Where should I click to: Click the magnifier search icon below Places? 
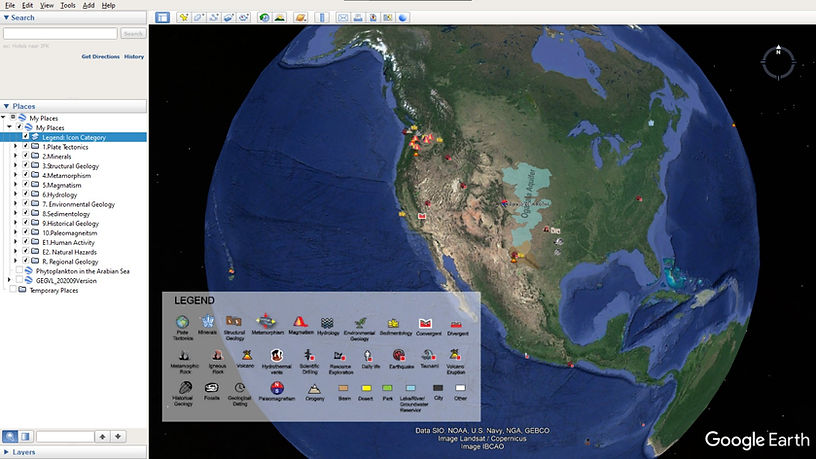click(x=10, y=436)
